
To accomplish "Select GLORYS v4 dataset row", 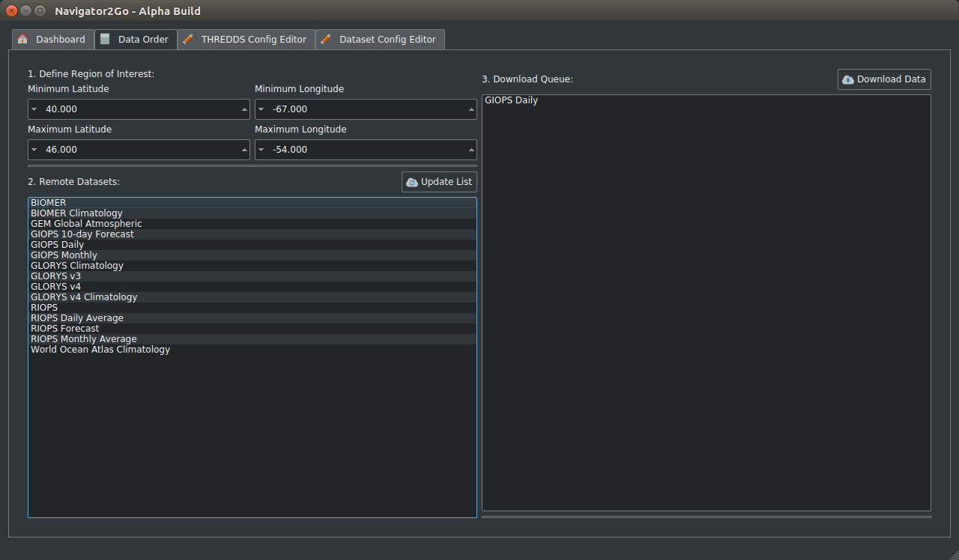I will (252, 287).
